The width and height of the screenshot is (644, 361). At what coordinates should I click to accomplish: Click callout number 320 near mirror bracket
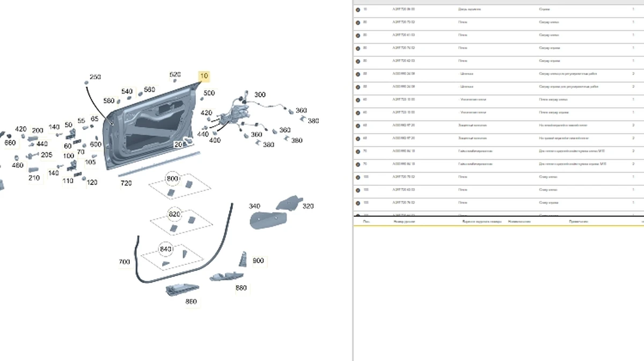[308, 206]
